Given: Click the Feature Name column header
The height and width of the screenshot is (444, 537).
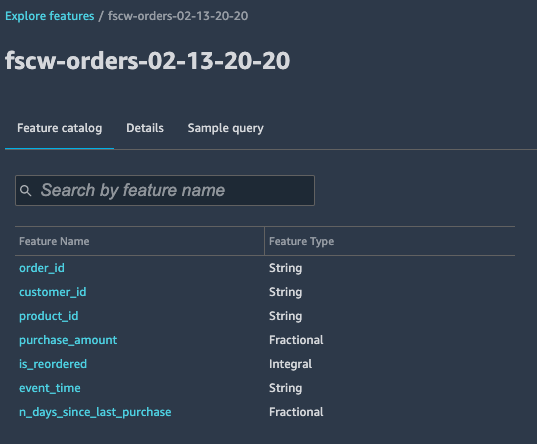Looking at the screenshot, I should pyautogui.click(x=54, y=241).
